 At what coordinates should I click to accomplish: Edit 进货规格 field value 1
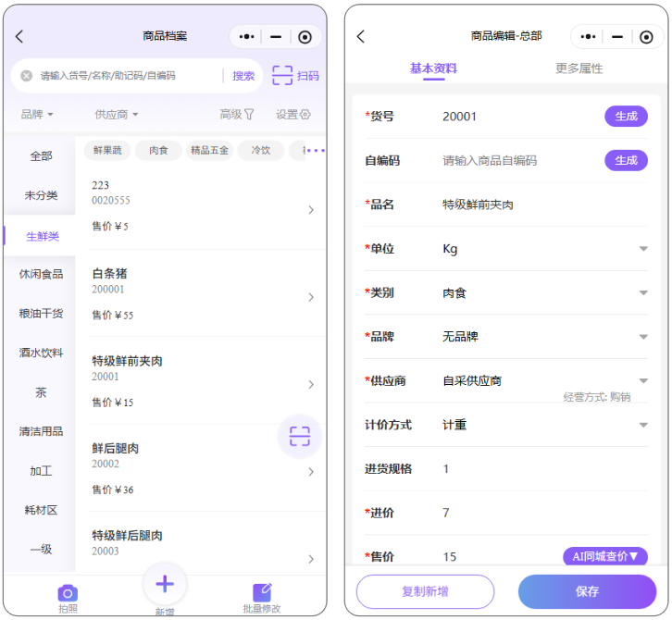click(x=446, y=469)
